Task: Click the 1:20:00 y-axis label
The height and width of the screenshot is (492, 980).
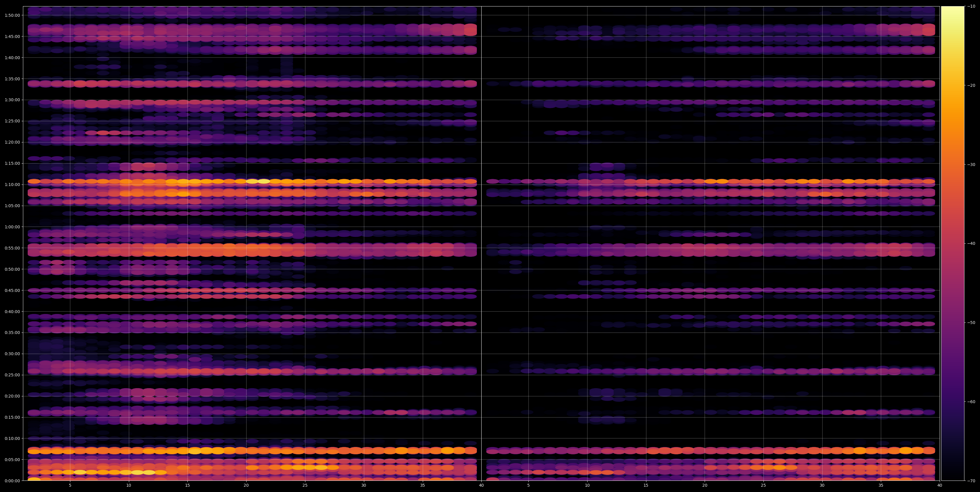Action: pyautogui.click(x=12, y=142)
